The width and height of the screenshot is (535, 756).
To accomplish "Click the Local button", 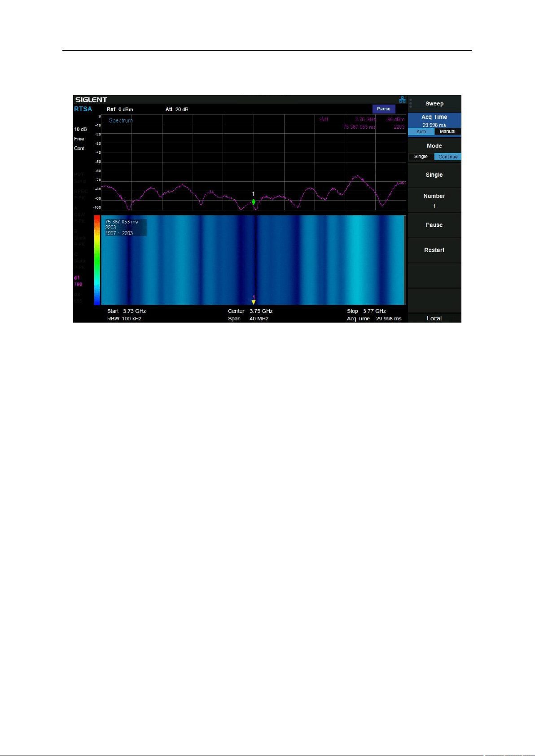I will point(434,318).
